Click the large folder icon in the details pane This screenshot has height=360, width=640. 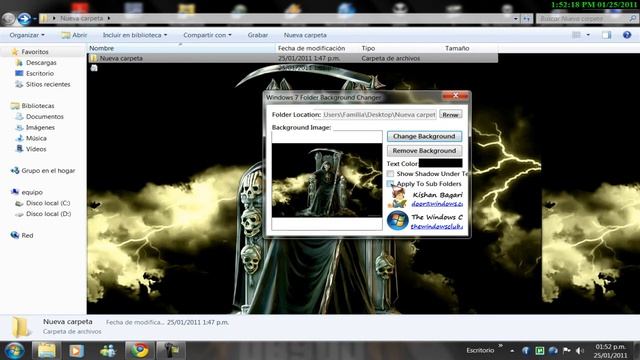coord(20,327)
